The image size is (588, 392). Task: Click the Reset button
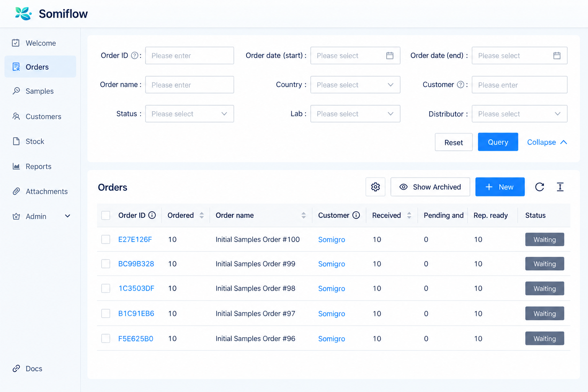coord(454,142)
